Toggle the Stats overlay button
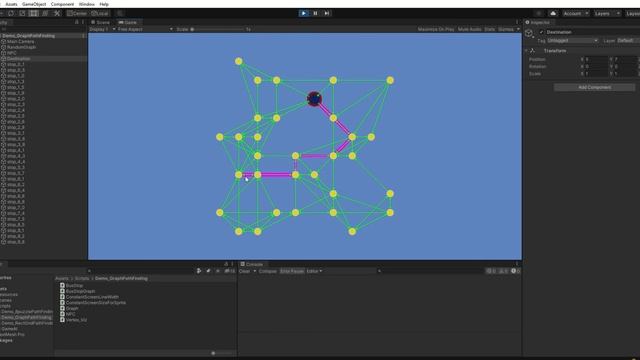 (489, 29)
